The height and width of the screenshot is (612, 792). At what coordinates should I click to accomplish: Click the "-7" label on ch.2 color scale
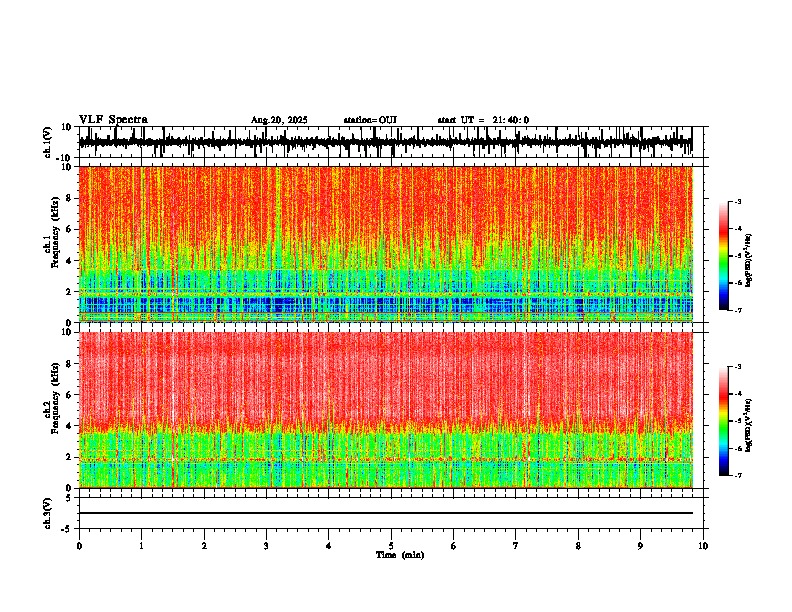click(x=737, y=475)
